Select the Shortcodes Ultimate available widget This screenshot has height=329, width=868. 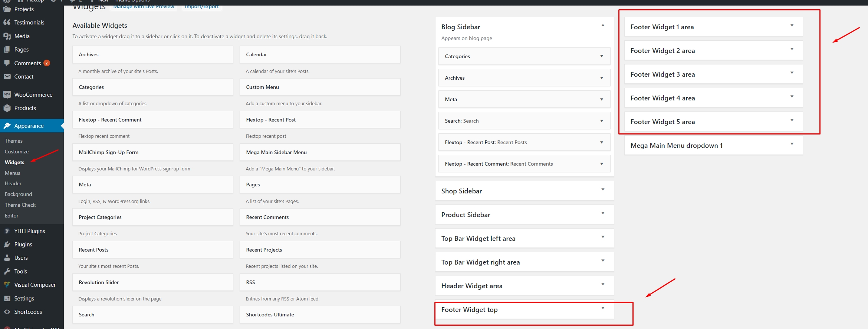320,315
